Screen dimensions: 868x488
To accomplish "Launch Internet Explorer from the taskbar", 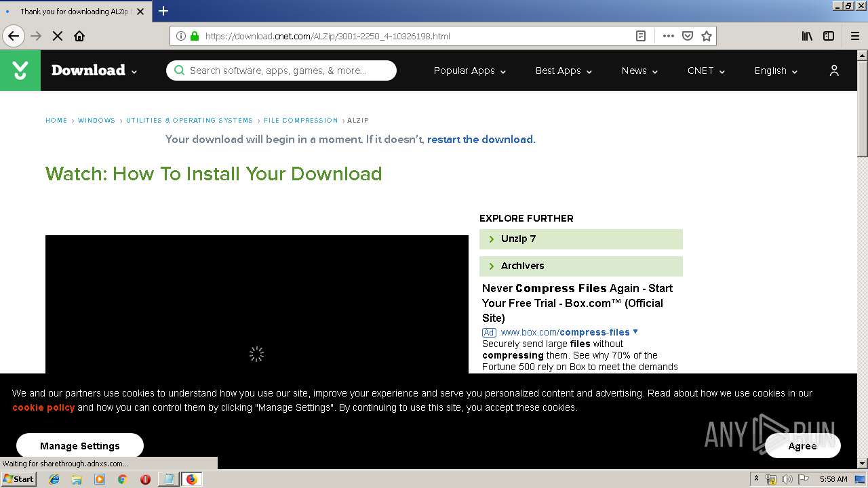I will pyautogui.click(x=54, y=479).
